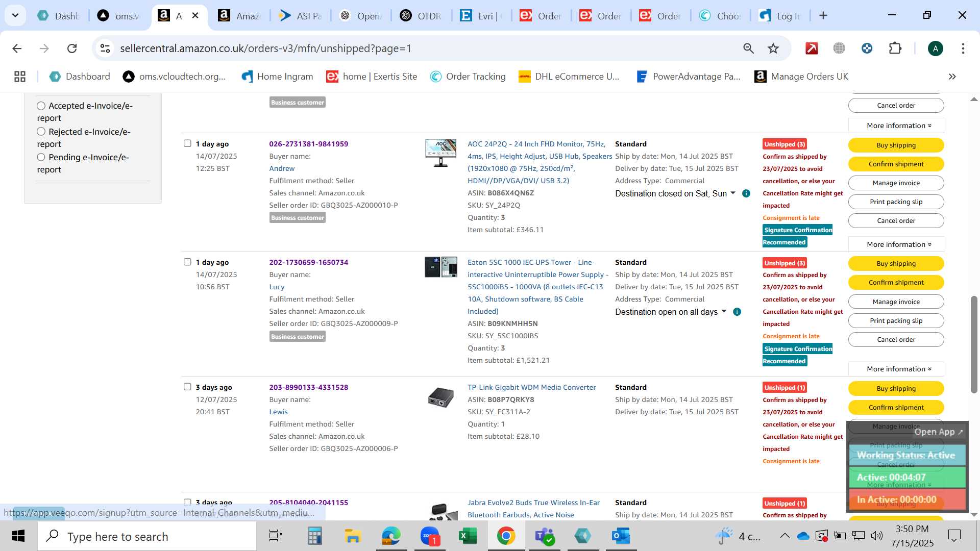Tick checkbox for order 203-8990133-4331528

[187, 387]
